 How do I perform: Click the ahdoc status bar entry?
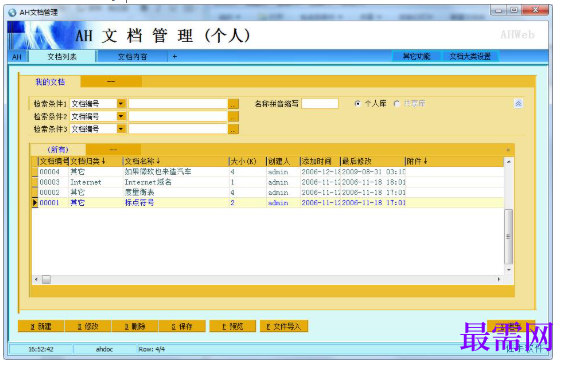coord(104,349)
